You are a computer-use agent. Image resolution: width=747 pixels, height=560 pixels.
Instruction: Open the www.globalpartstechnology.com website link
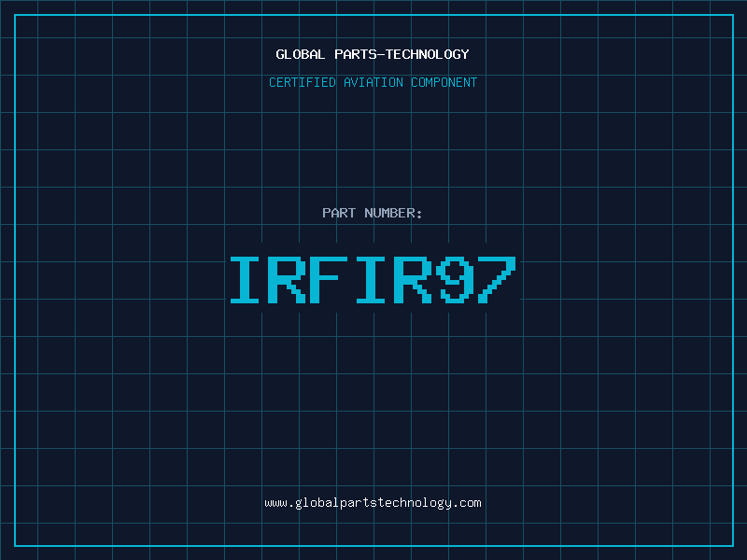(x=373, y=502)
